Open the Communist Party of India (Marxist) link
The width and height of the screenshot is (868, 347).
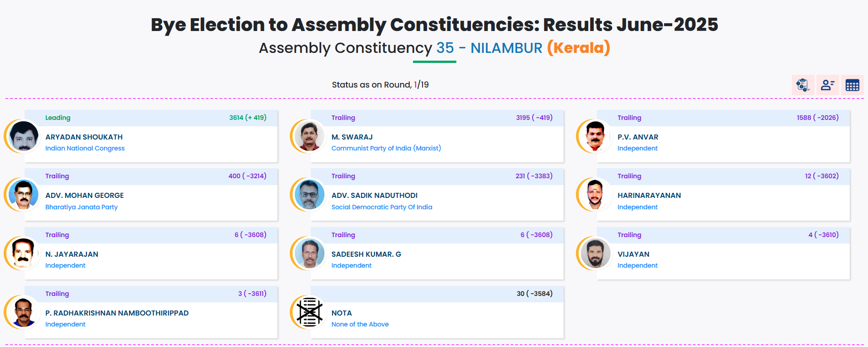(387, 148)
